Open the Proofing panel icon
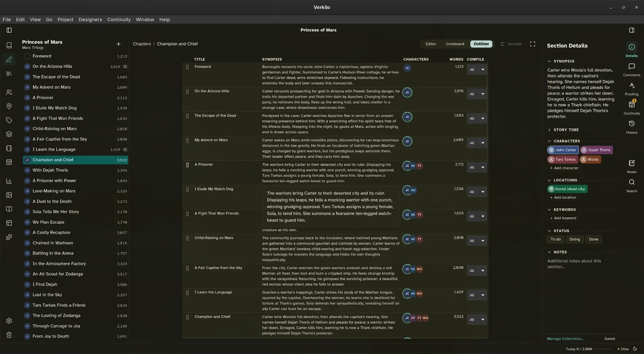This screenshot has height=354, width=644. click(x=632, y=89)
